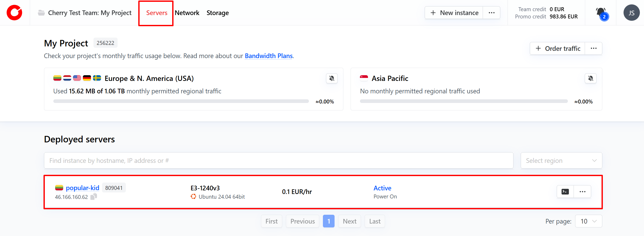
Task: Expand more options beside Order traffic
Action: click(x=594, y=48)
